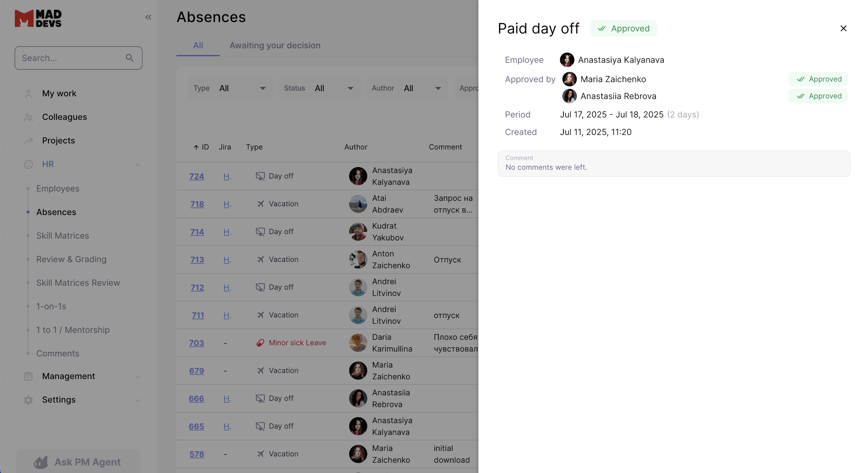Expand the Settings menu section
The image size is (868, 473).
click(137, 400)
